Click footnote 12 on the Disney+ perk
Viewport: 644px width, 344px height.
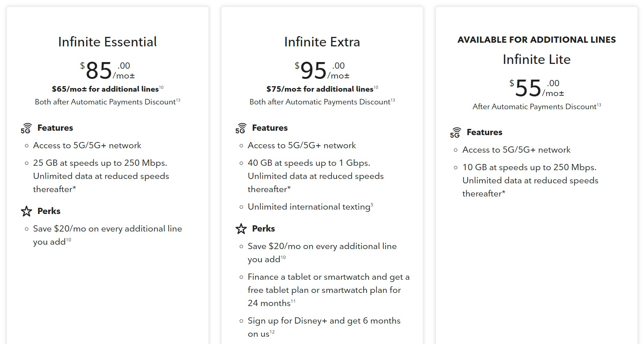(x=272, y=332)
